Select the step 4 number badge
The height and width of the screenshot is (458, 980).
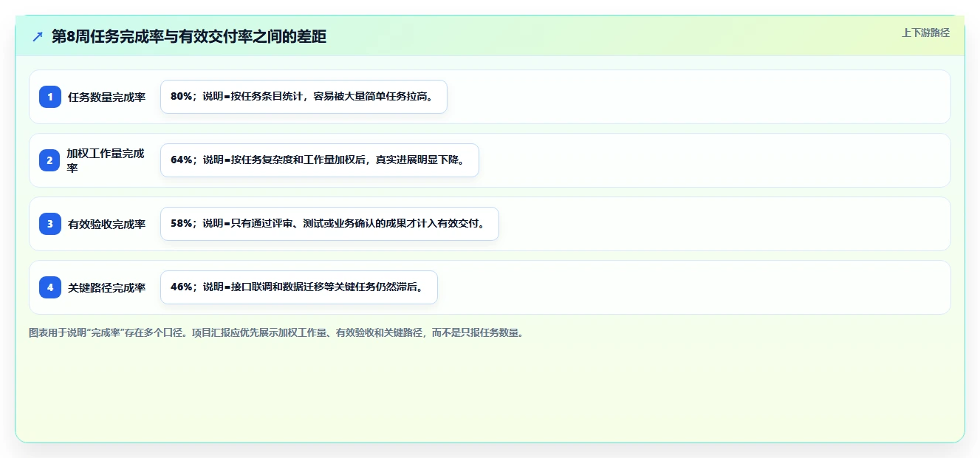pos(50,287)
